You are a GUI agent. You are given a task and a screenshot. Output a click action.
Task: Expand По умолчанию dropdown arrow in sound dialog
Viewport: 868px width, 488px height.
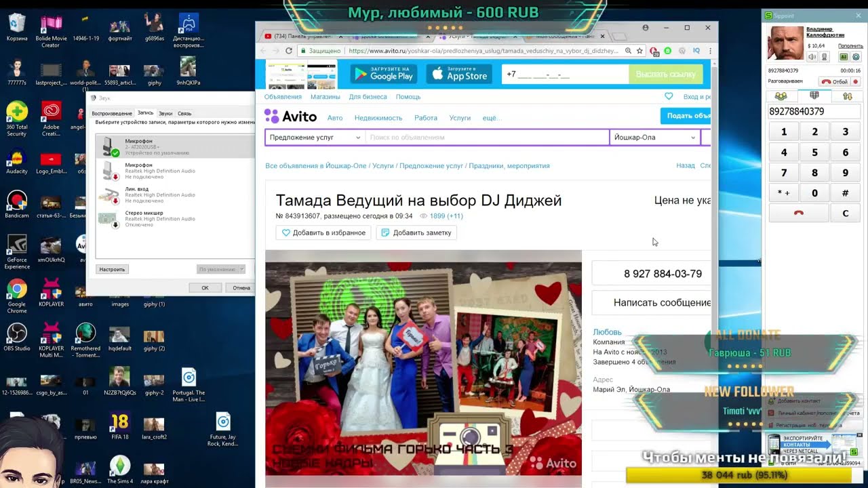(x=241, y=269)
